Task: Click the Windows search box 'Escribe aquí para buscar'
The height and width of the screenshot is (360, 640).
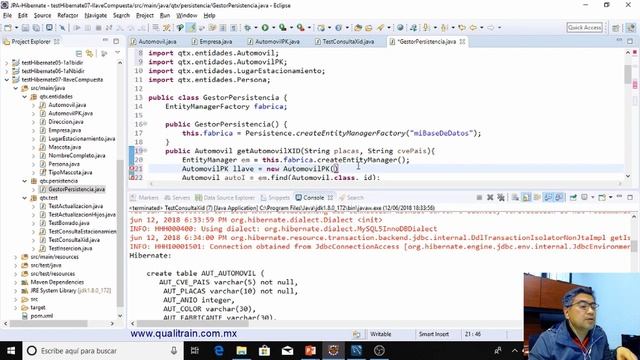Action: [x=102, y=351]
